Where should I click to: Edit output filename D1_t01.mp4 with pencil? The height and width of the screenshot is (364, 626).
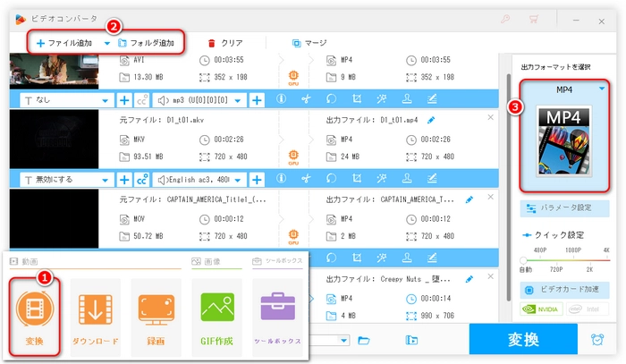coord(431,119)
